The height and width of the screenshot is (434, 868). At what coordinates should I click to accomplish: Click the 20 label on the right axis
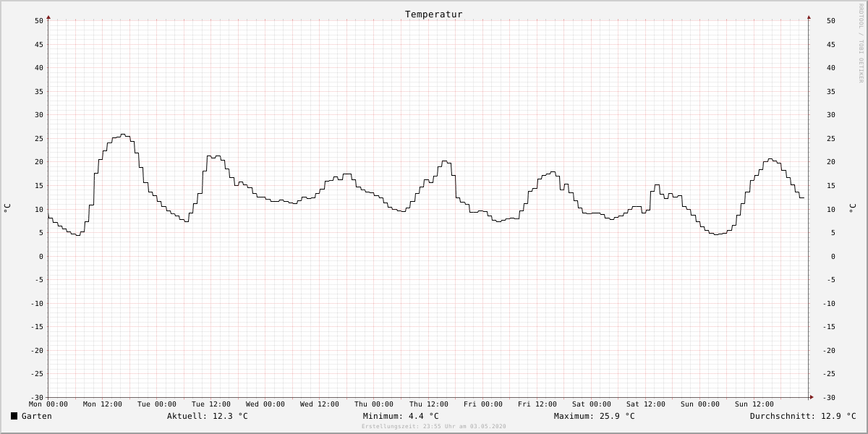831,162
